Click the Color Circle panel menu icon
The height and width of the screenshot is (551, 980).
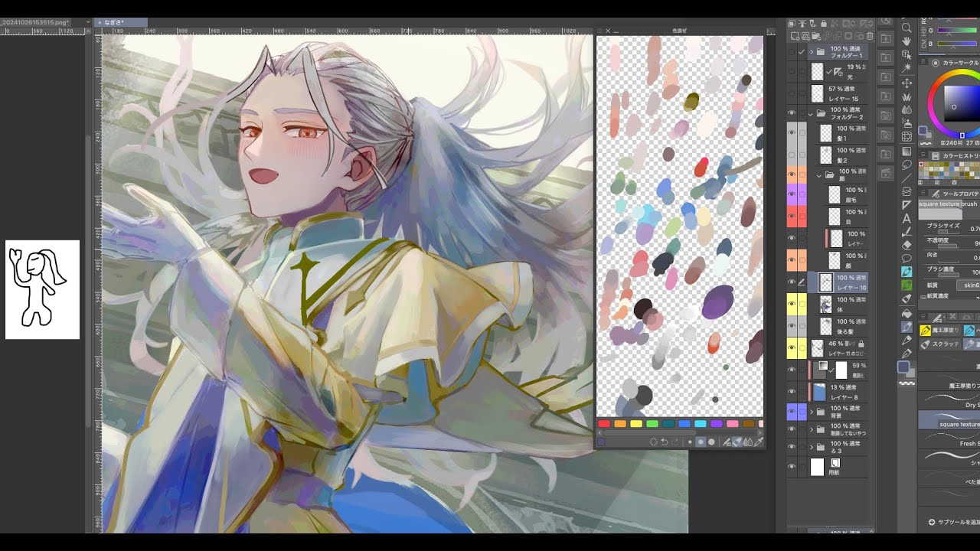(x=923, y=61)
